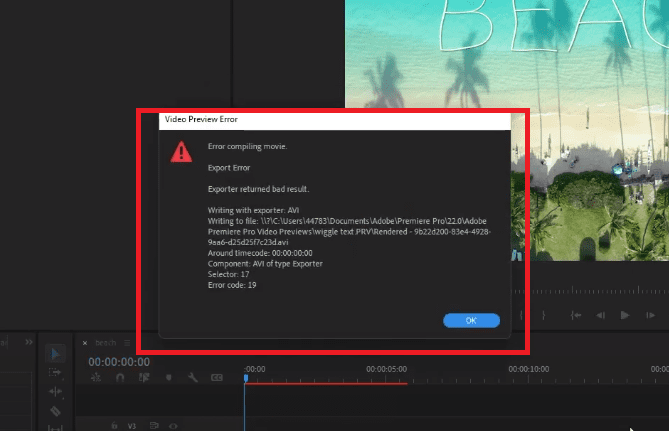Click the red warning triangle icon
The height and width of the screenshot is (431, 669).
[181, 152]
